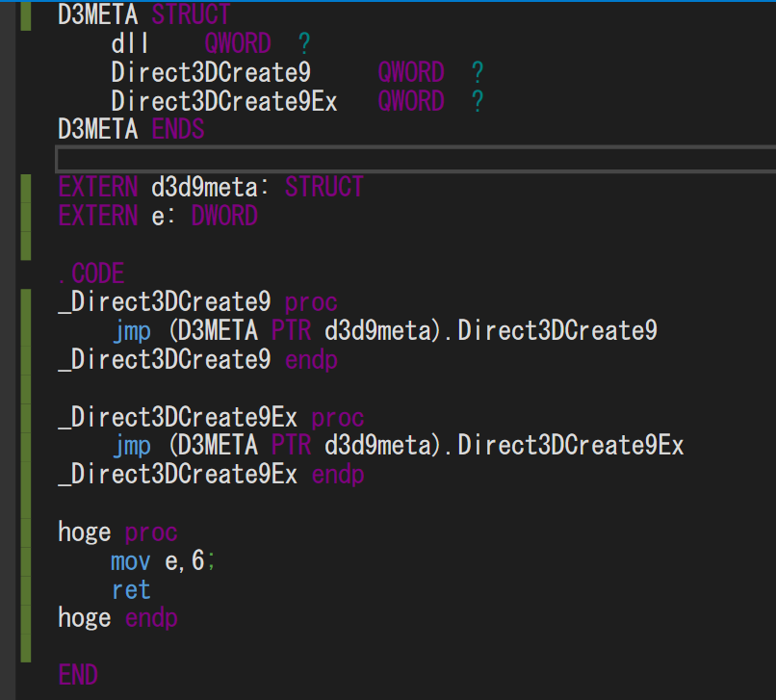Click the END directive at the bottom
The width and height of the screenshot is (776, 700).
point(78,675)
